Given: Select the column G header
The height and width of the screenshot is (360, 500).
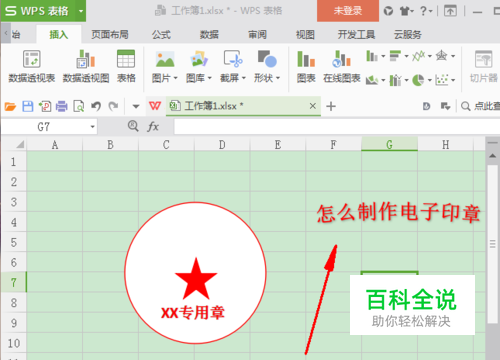Looking at the screenshot, I should pyautogui.click(x=389, y=145).
